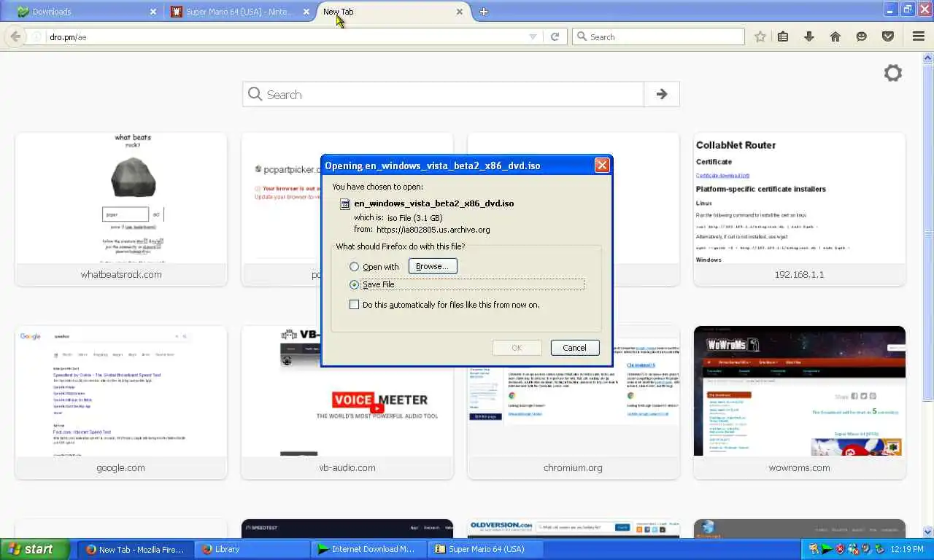The height and width of the screenshot is (560, 934).
Task: Open the Library window from the taskbar
Action: tap(251, 549)
